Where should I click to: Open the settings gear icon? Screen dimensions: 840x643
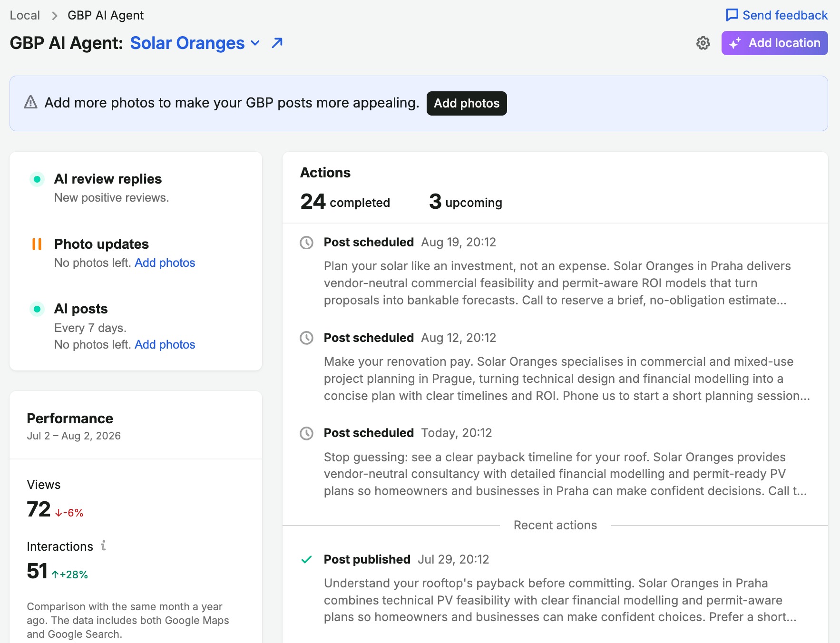coord(703,43)
